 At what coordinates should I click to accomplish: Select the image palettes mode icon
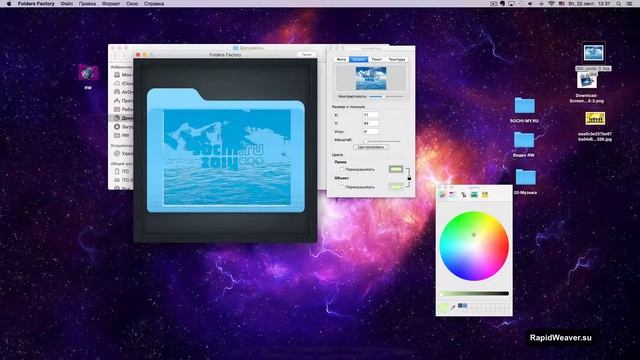474,195
